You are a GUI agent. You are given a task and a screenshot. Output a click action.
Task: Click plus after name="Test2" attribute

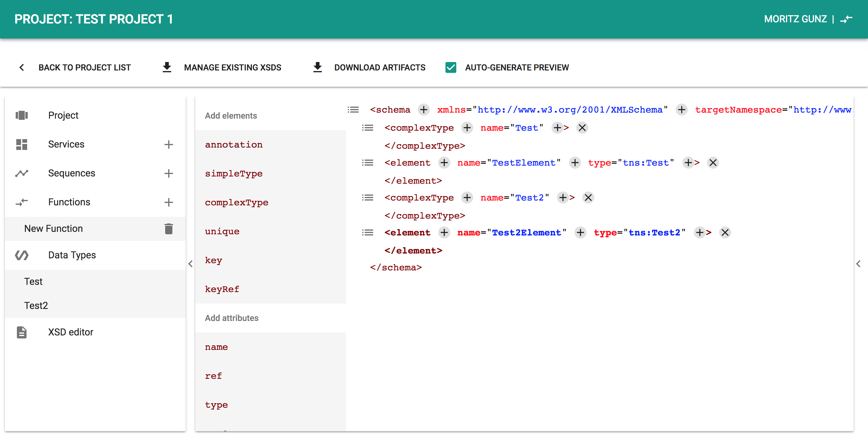pos(563,198)
